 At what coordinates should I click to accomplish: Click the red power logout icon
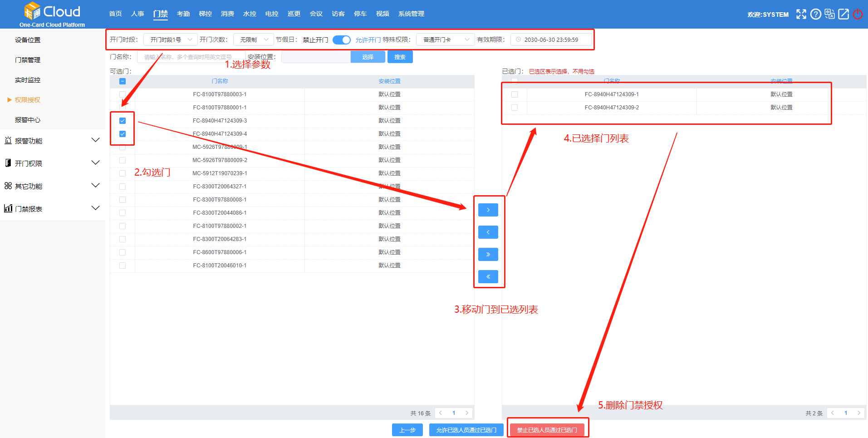[x=858, y=14]
